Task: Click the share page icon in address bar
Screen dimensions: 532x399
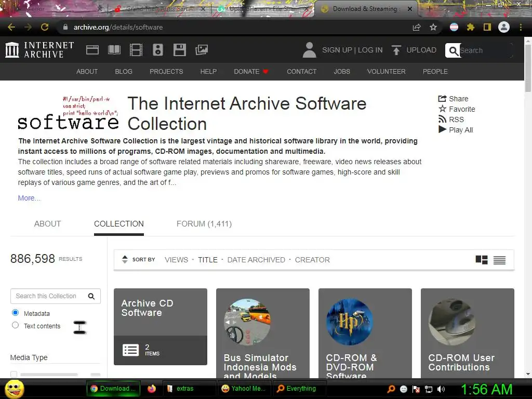Action: [417, 27]
